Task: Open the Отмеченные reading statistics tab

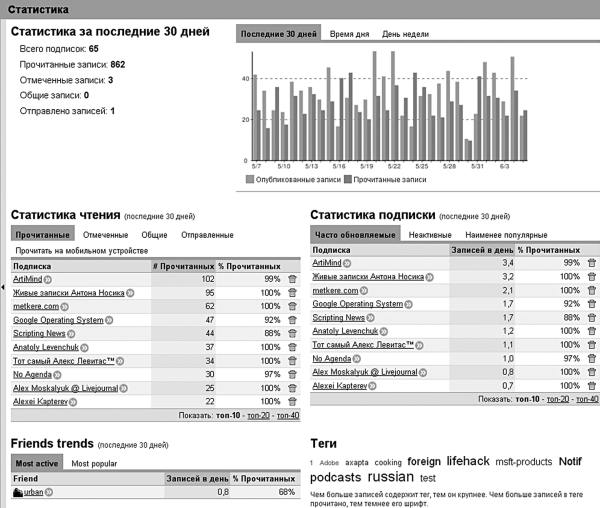Action: (106, 235)
